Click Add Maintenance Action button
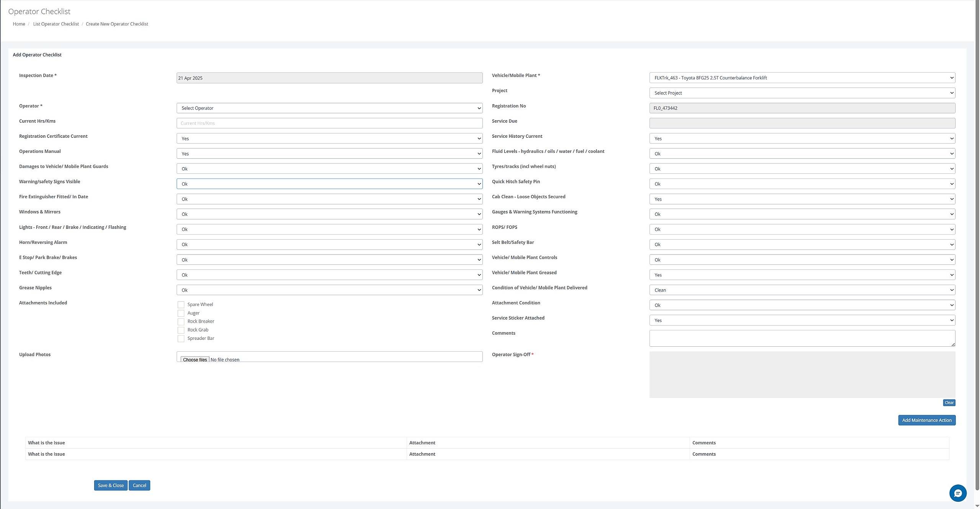 [927, 420]
